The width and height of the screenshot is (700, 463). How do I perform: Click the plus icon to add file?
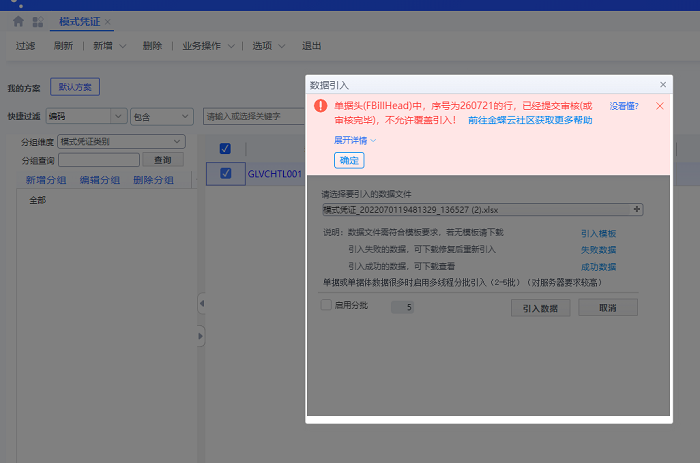(x=637, y=209)
